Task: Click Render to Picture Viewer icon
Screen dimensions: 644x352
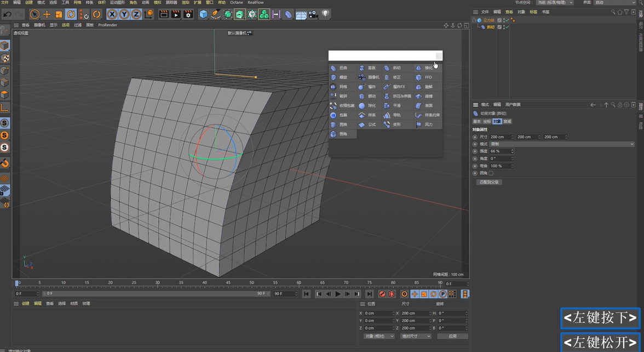Action: (x=176, y=14)
